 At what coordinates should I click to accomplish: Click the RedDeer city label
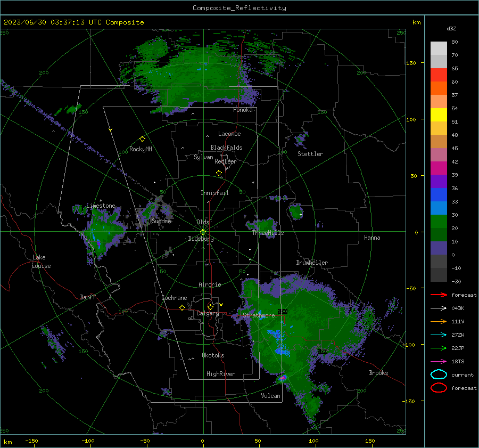point(226,161)
